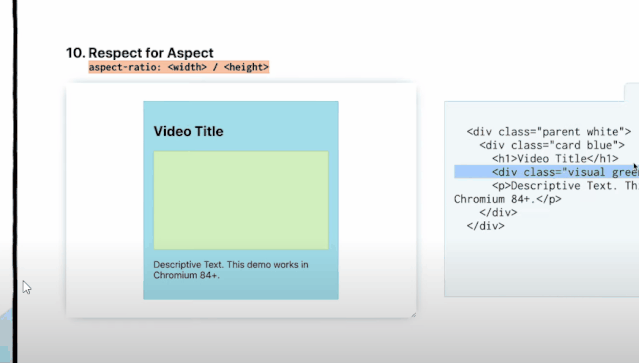Click the highlighted aspect-ratio code label
Image resolution: width=639 pixels, height=363 pixels.
[178, 67]
